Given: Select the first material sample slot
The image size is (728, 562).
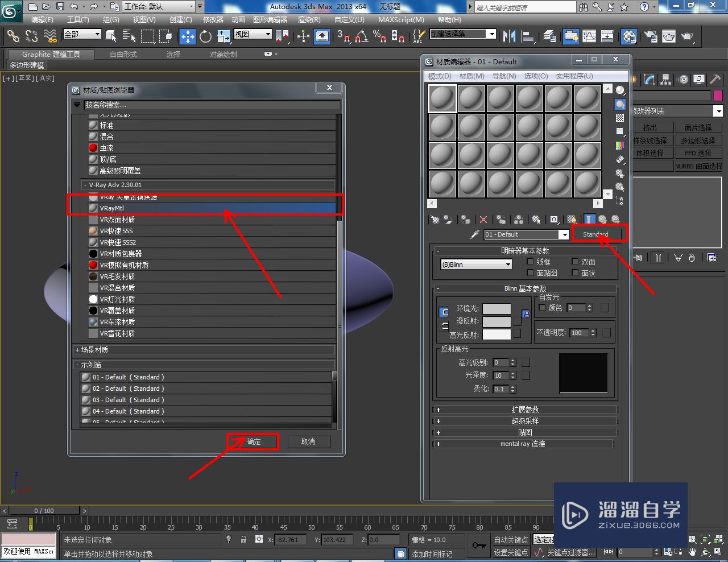Looking at the screenshot, I should tap(442, 98).
